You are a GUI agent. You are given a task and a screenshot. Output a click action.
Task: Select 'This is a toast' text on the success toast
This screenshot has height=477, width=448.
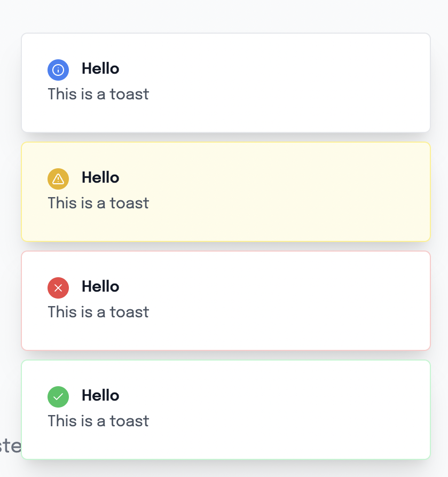(x=98, y=421)
